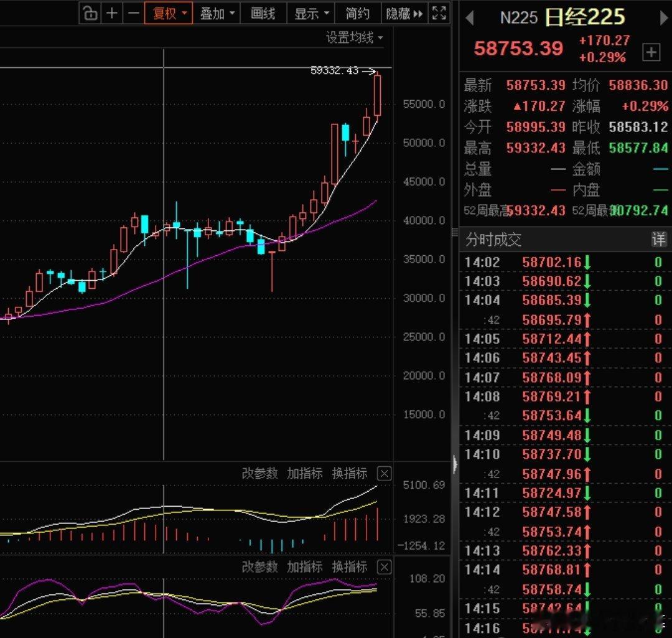The width and height of the screenshot is (672, 638).
Task: Go to previous stock with left arrow
Action: click(470, 17)
